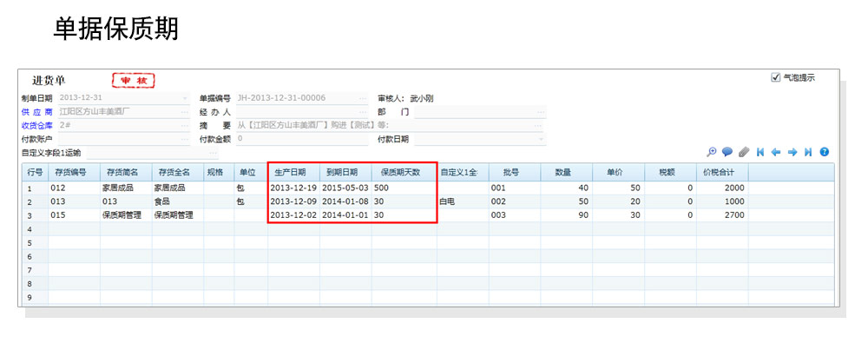The width and height of the screenshot is (868, 343).
Task: Click the 单价 column header
Action: pos(618,172)
